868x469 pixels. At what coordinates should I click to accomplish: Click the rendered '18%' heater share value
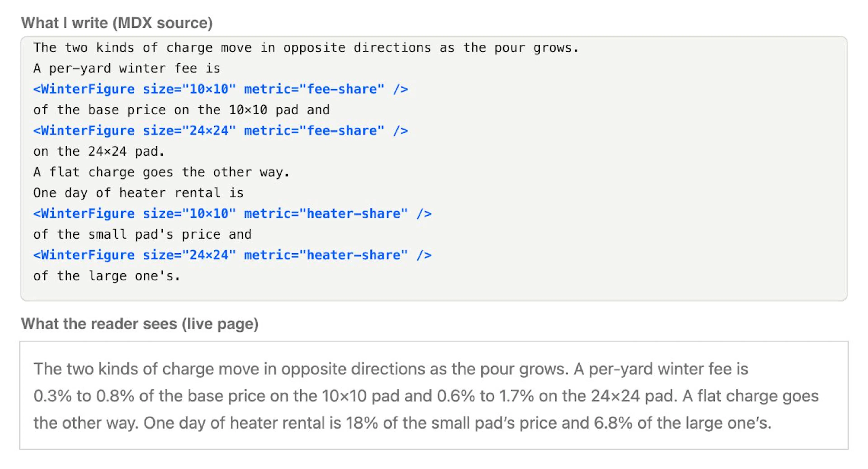[x=362, y=423]
